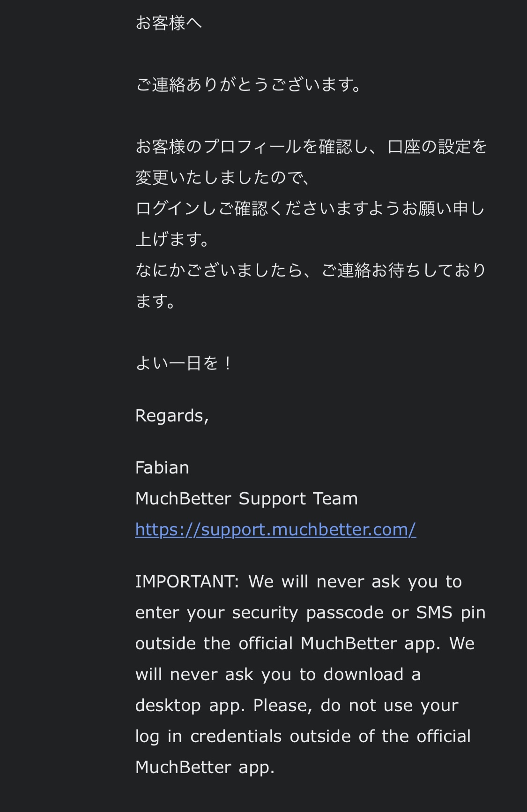
Task: Click the 上げます。 line
Action: [172, 240]
